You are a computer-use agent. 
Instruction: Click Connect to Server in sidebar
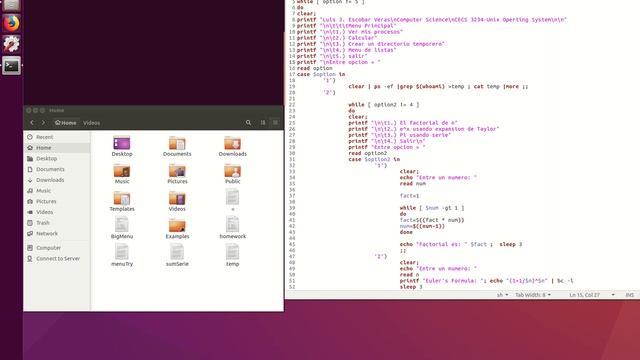57,258
